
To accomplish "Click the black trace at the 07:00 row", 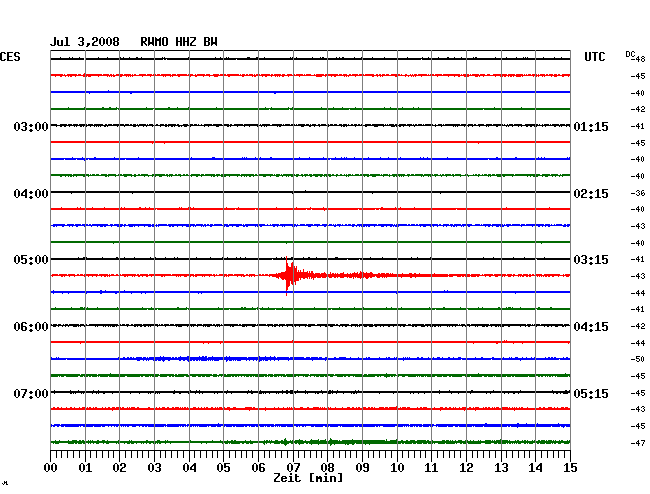I will tap(310, 392).
